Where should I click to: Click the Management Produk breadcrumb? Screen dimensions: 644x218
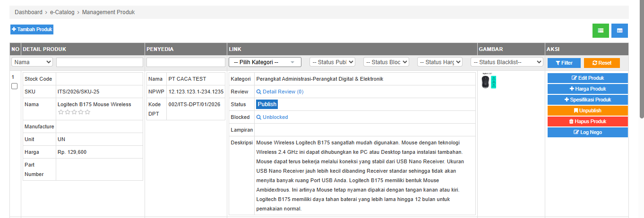[x=108, y=12]
